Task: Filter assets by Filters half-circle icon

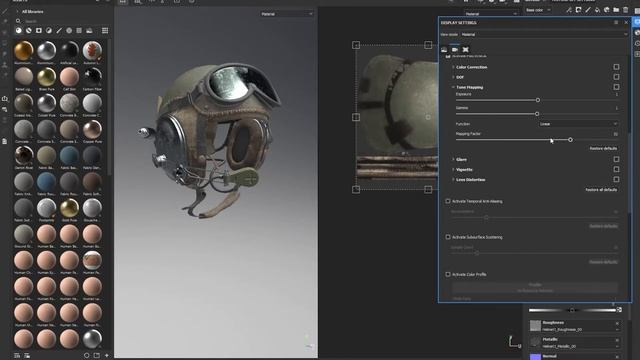Action: click(49, 31)
